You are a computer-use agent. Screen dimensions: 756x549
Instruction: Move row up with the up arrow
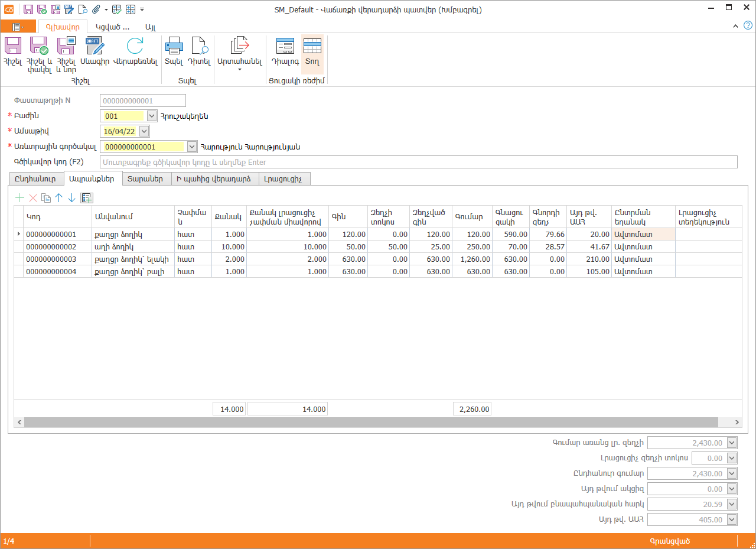pyautogui.click(x=59, y=198)
